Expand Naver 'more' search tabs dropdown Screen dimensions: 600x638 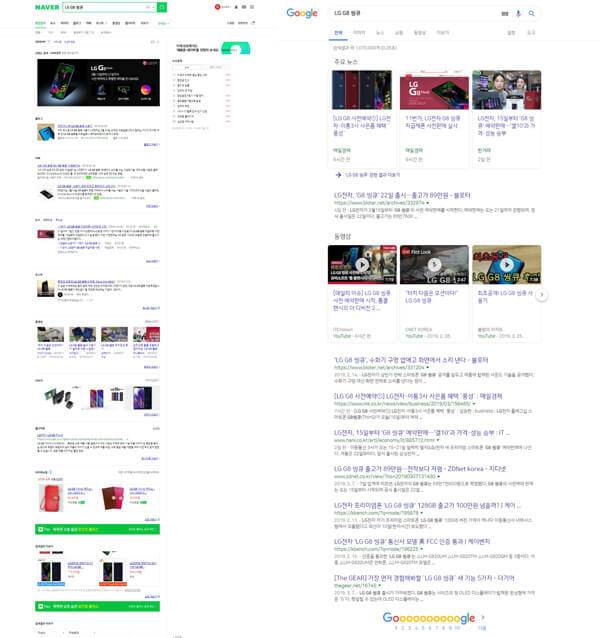[162, 21]
